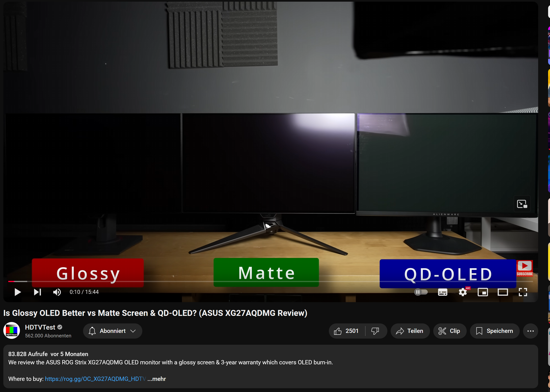Image resolution: width=550 pixels, height=392 pixels.
Task: Skip to the next video
Action: [37, 292]
